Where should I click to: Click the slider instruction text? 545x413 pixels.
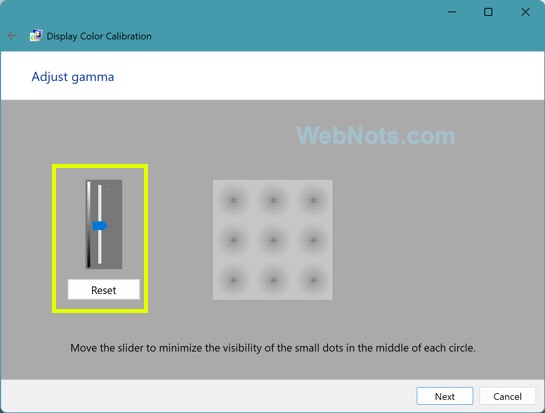[x=273, y=348]
